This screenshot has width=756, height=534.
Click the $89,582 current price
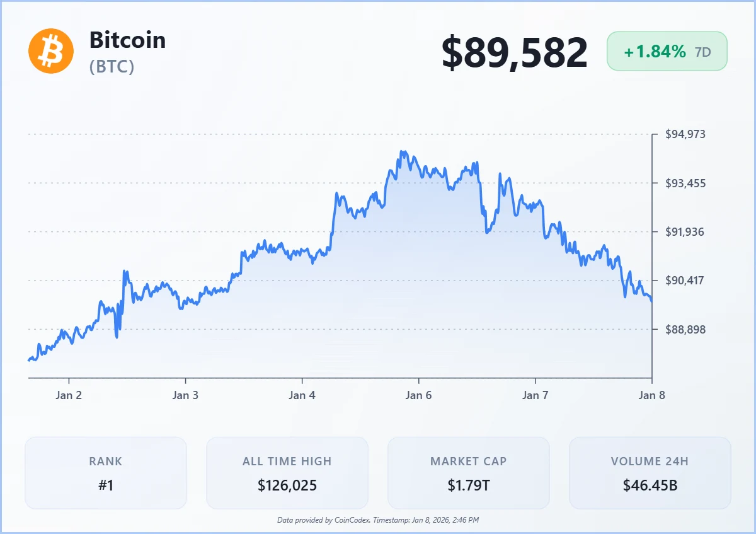[514, 52]
